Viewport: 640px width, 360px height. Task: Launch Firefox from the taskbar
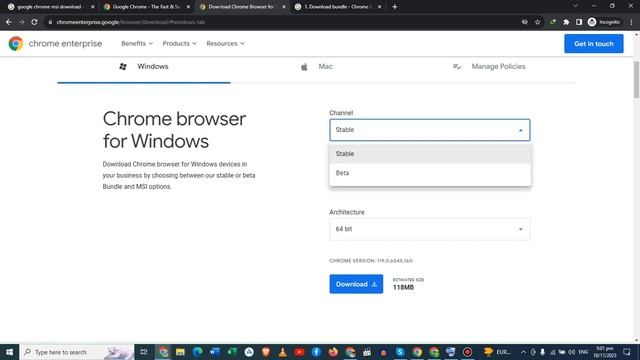pos(333,352)
